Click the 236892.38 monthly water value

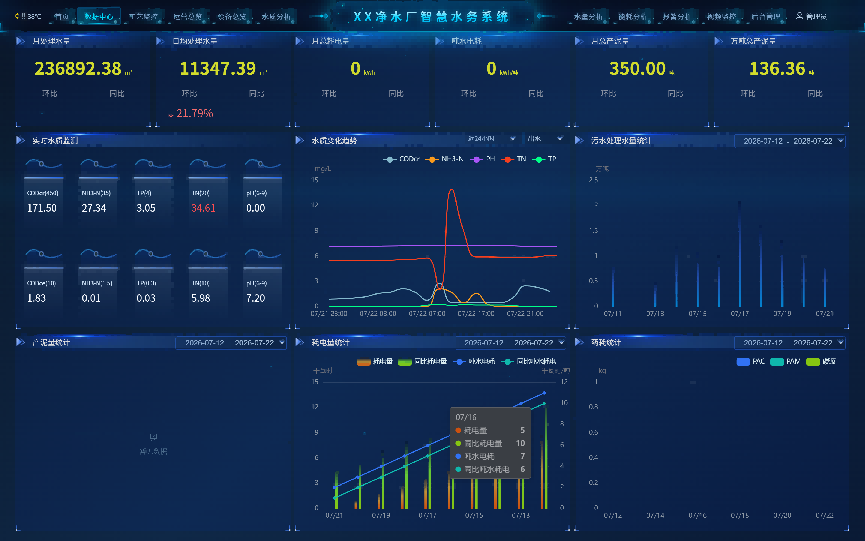click(x=78, y=68)
